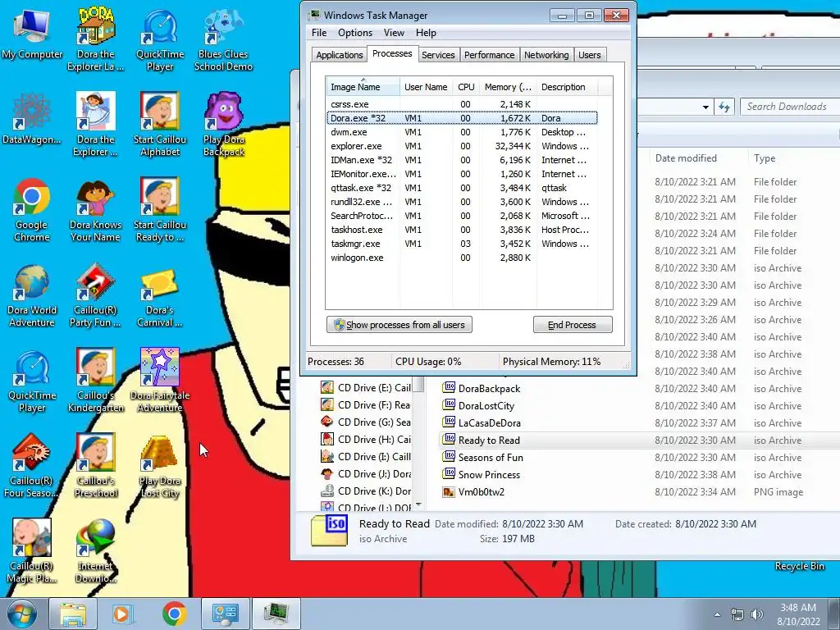Open the address bar history dropdown in Explorer
Screen dimensions: 840x630
tap(705, 107)
